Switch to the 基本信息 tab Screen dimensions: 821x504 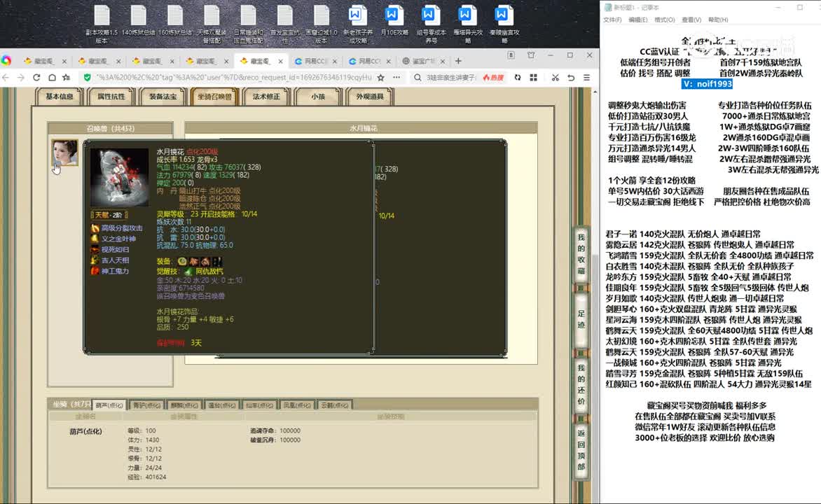coord(59,97)
